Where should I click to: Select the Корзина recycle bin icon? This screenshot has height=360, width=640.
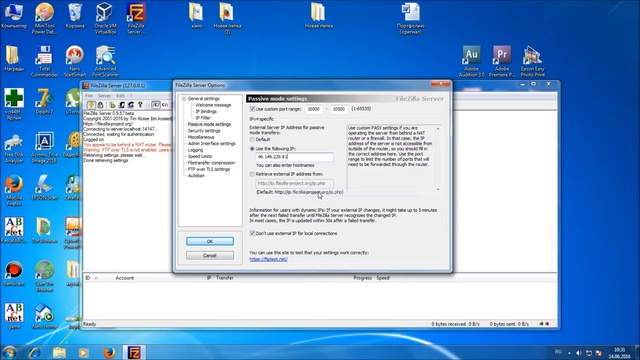click(75, 16)
